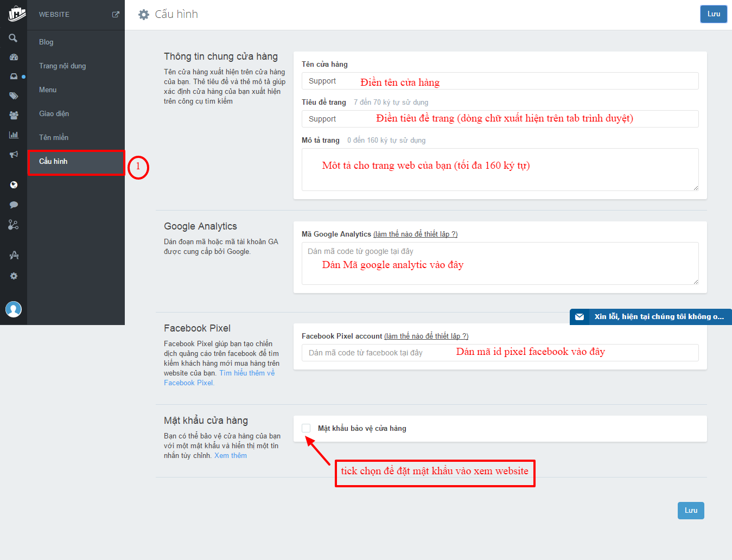Viewport: 732px width, 560px height.
Task: Open the apps store icon in sidebar
Action: [14, 255]
